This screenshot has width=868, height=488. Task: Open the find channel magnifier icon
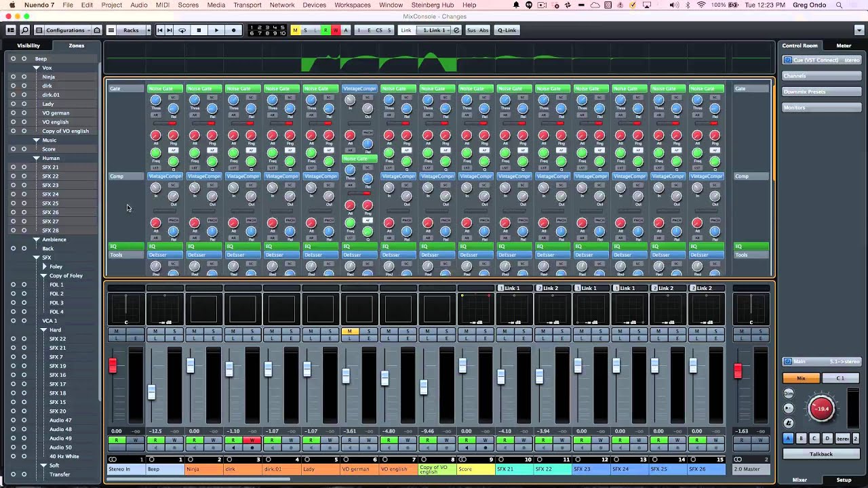(25, 30)
